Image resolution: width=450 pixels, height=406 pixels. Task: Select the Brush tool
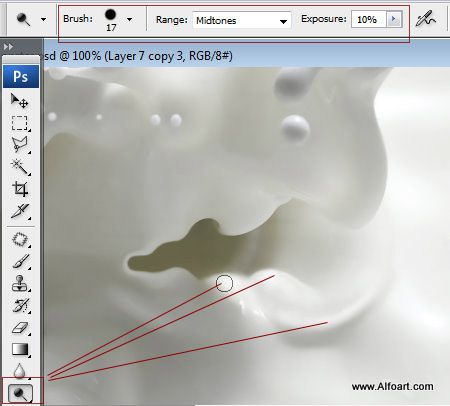[x=20, y=262]
